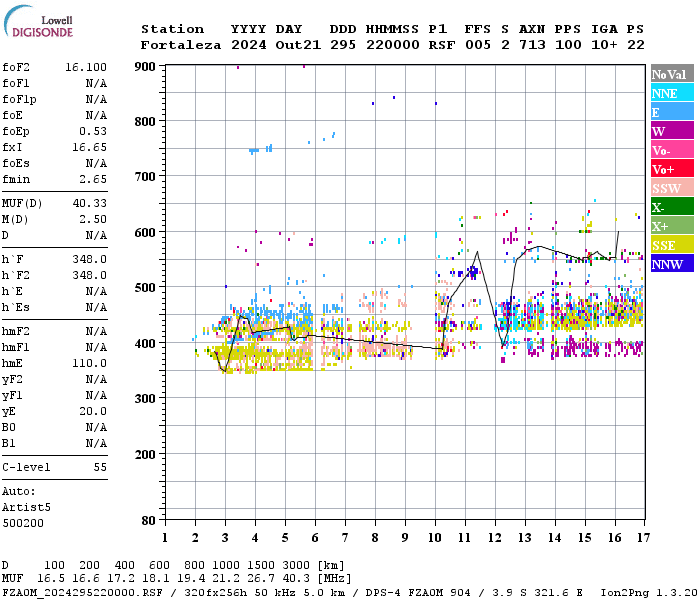Click the Artist5 auto-scaling label
Viewport: 700px width, 600px height.
click(x=26, y=508)
